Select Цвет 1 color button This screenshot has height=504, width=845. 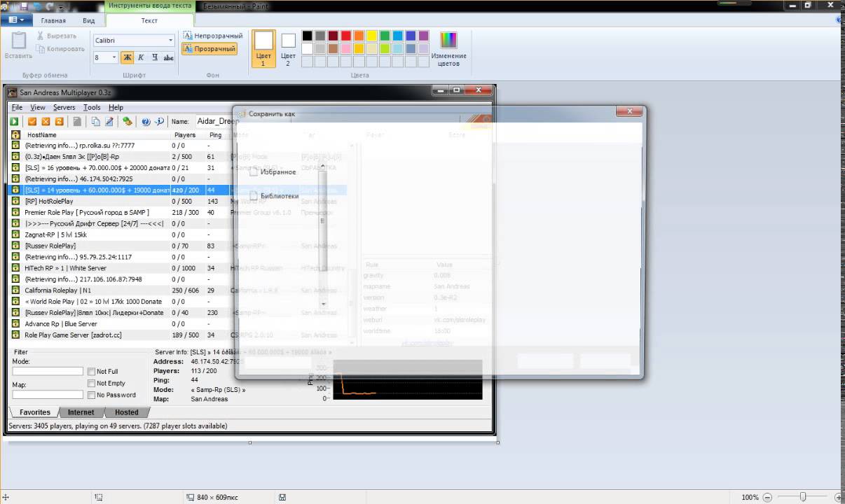[x=263, y=49]
